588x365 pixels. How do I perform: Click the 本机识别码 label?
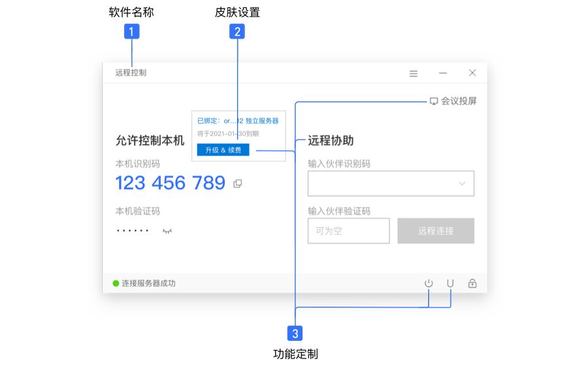(x=138, y=164)
